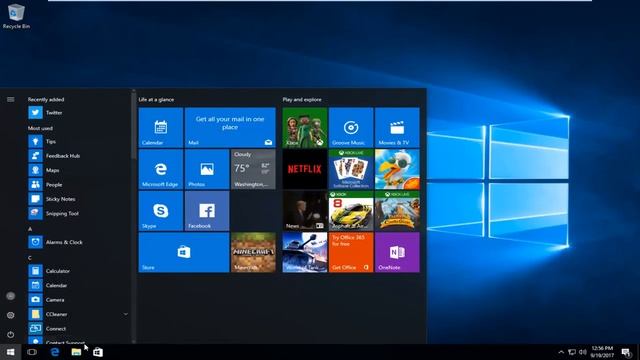This screenshot has height=360, width=640.
Task: Open Twitter from Recently added
Action: [x=78, y=112]
